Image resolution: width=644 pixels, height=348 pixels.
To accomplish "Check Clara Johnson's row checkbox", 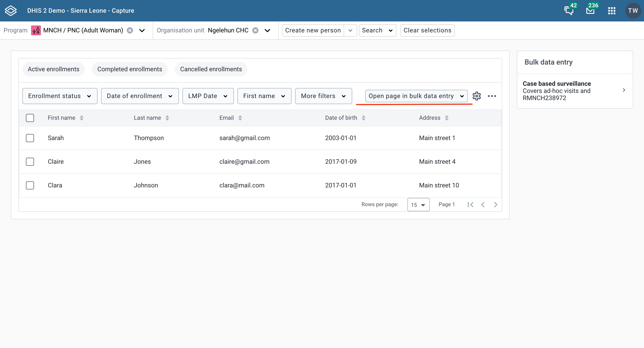I will 30,185.
